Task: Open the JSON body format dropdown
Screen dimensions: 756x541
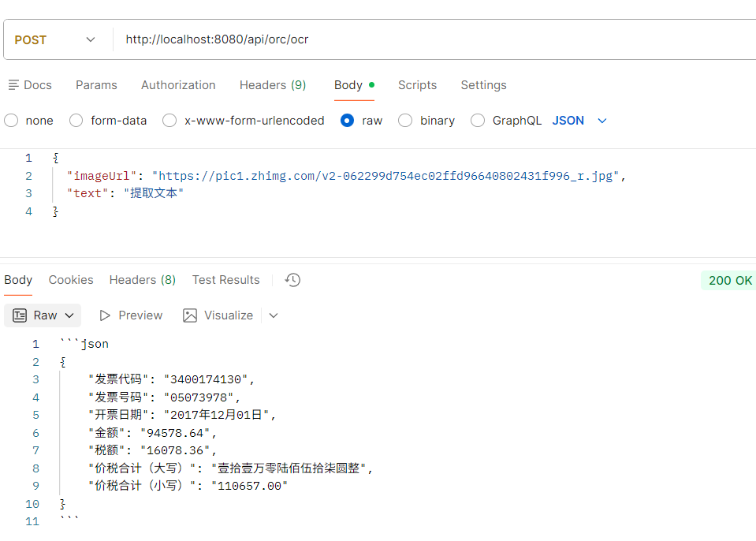Action: 579,121
